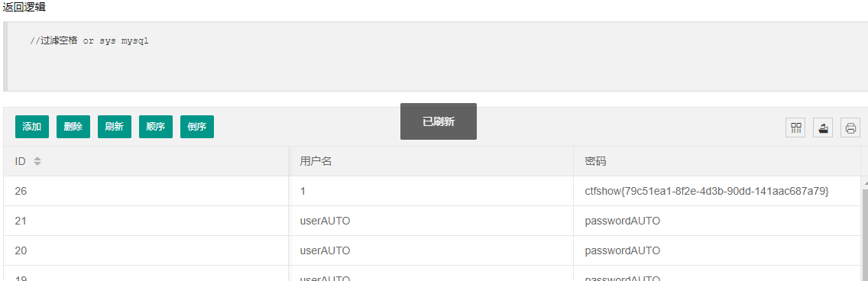Select userAUTO in row 21
The height and width of the screenshot is (281, 868).
(x=431, y=221)
